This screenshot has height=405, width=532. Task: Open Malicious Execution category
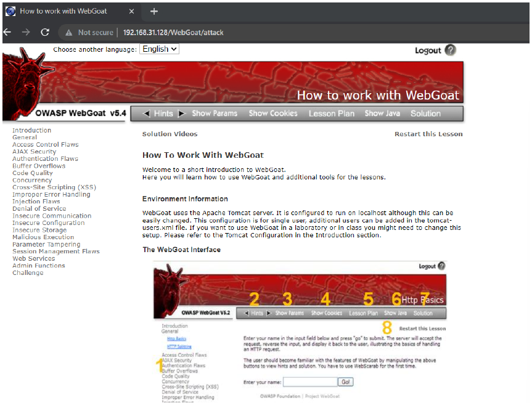coord(43,237)
